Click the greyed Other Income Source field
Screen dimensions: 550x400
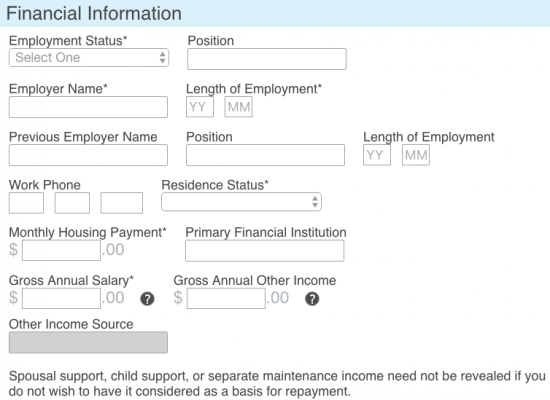[88, 342]
